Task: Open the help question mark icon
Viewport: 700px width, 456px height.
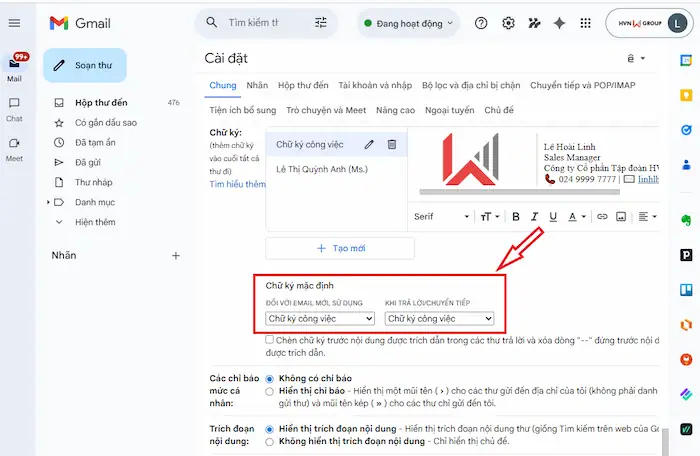Action: point(481,23)
